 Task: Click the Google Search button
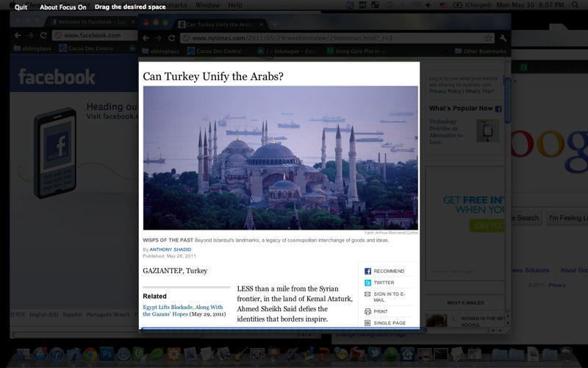(525, 218)
